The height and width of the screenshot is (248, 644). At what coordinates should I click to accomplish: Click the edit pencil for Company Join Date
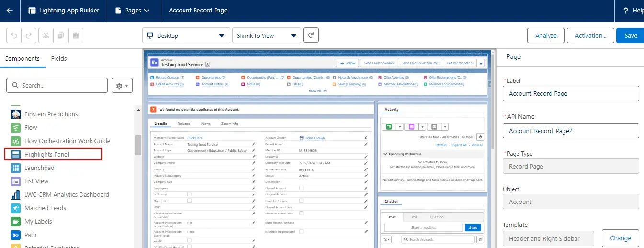coord(366,163)
